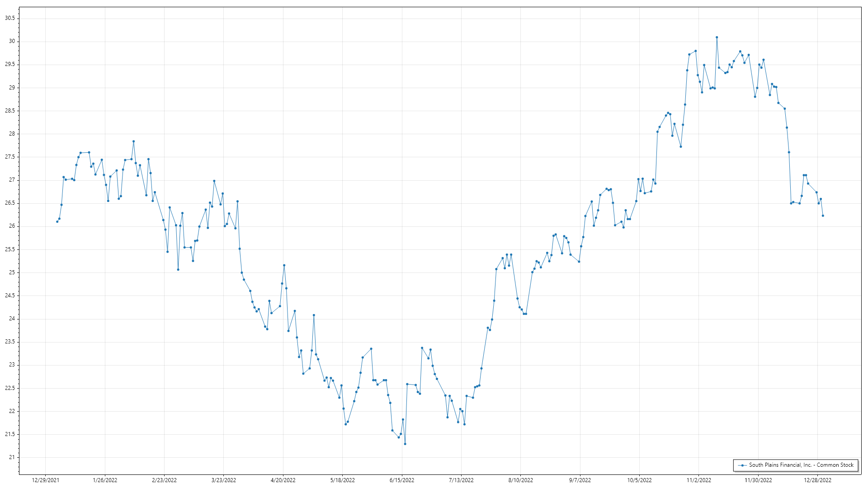This screenshot has width=868, height=488.
Task: Select the 3/23/2022 x-axis date label
Action: click(x=224, y=480)
